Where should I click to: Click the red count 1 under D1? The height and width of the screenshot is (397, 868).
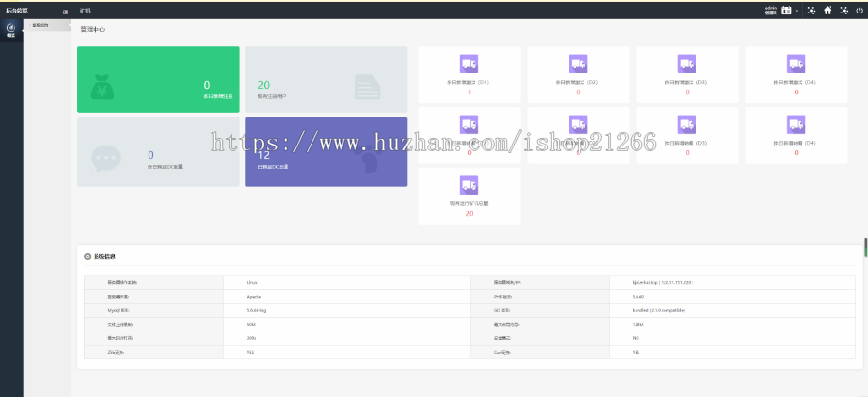point(469,93)
